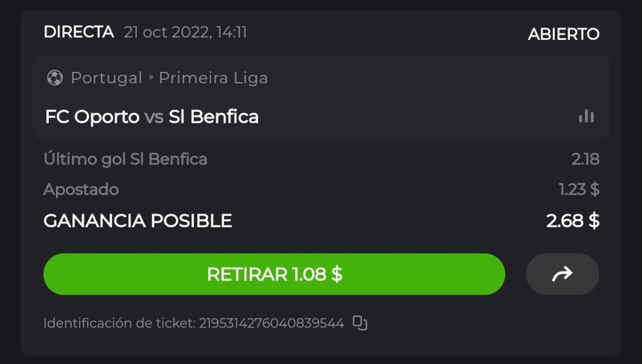Click the 2.18 odds value
This screenshot has width=642, height=364.
point(585,159)
